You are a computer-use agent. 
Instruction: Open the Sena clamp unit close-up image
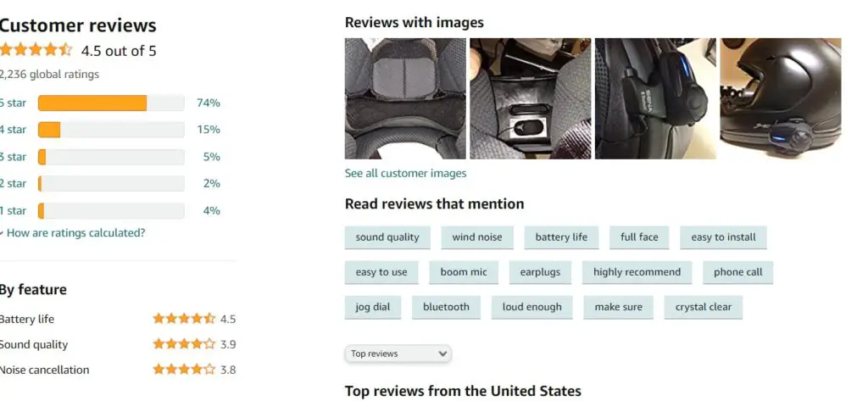coord(655,98)
